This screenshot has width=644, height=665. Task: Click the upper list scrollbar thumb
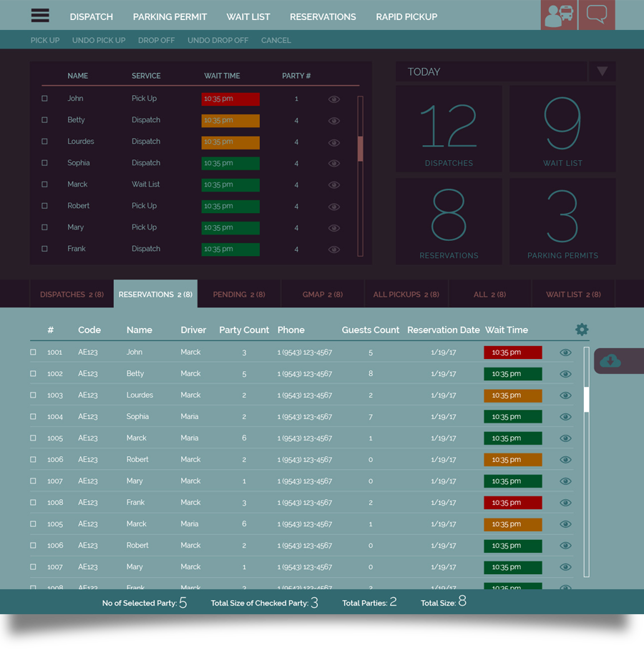pos(361,148)
